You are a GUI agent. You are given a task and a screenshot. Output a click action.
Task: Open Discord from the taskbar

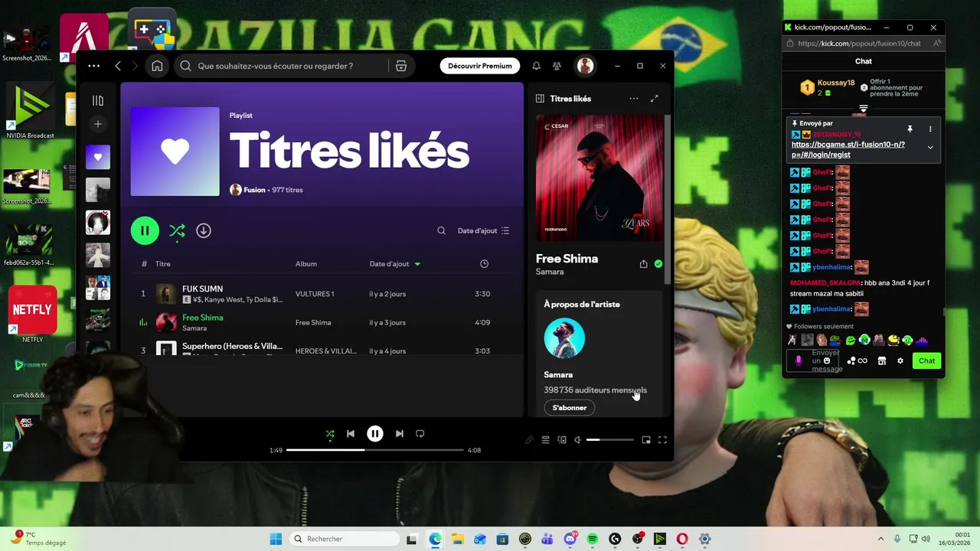[570, 539]
